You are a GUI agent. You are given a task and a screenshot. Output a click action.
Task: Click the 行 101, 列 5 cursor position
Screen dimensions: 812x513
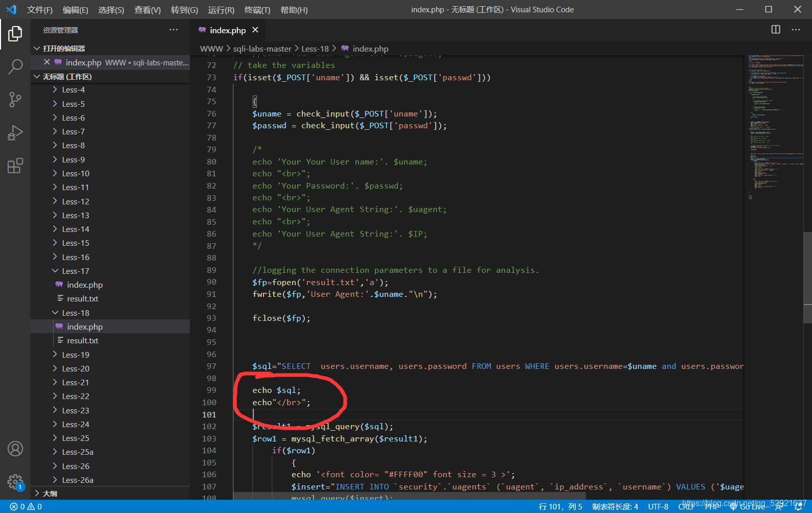[x=560, y=506]
